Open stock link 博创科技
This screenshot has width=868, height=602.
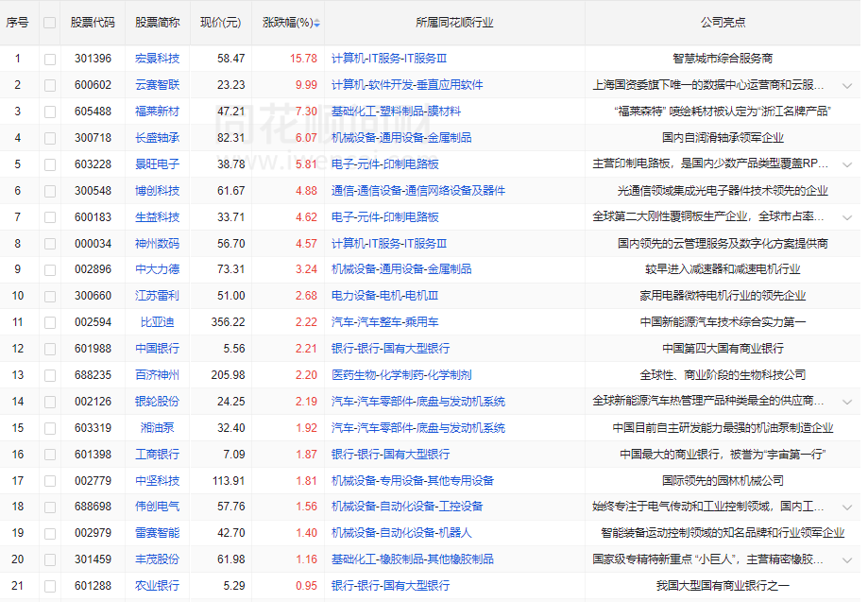[x=157, y=191]
